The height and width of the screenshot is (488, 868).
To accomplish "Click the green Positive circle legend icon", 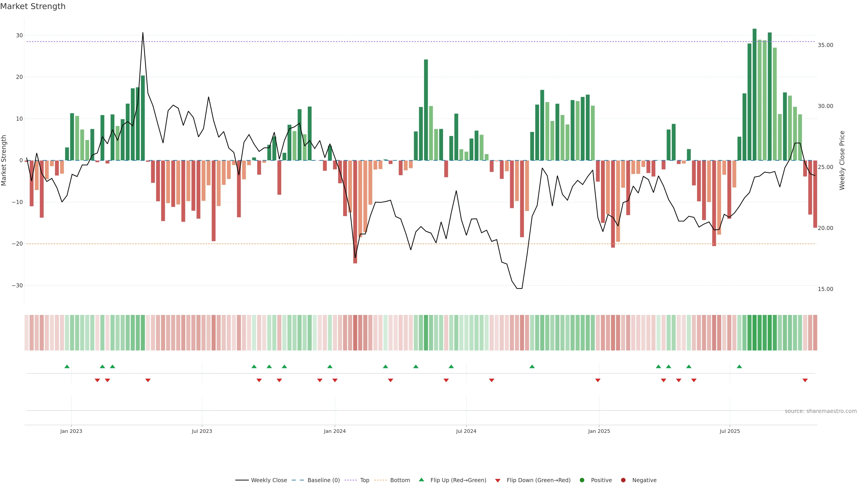I will pos(582,480).
